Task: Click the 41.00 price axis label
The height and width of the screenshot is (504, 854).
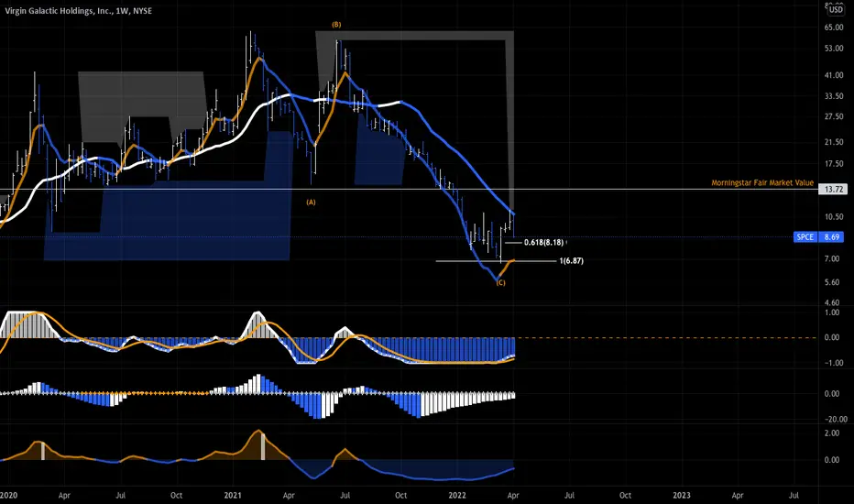Action: click(833, 76)
